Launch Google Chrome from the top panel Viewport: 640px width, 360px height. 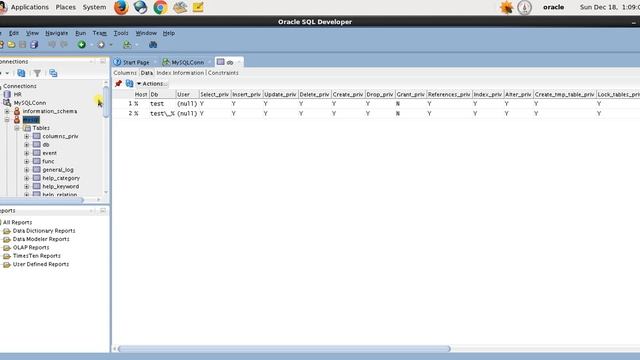tap(160, 7)
